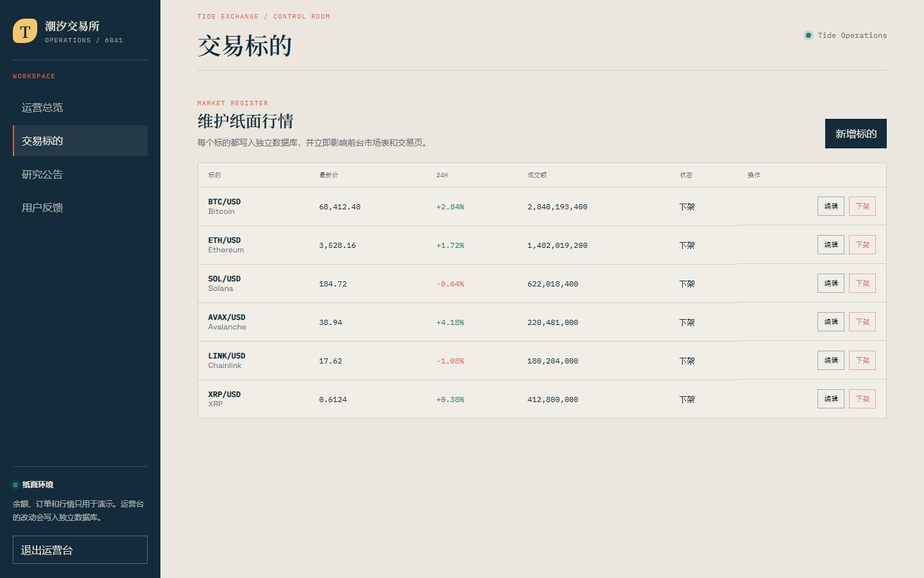Click 编辑 button for BTC/USD
Image resolution: width=924 pixels, height=578 pixels.
tap(831, 206)
